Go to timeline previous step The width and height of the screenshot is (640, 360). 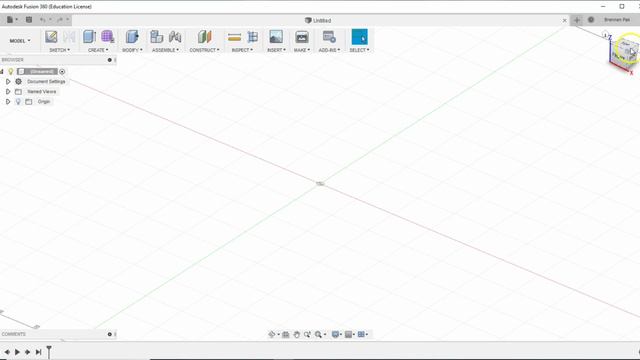(7, 352)
